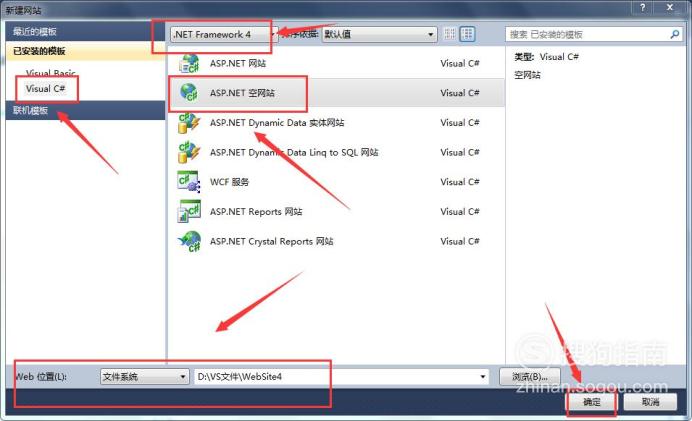Select the ASP.NET 空网站 template name
Screen dimensions: 692x421
click(x=242, y=93)
